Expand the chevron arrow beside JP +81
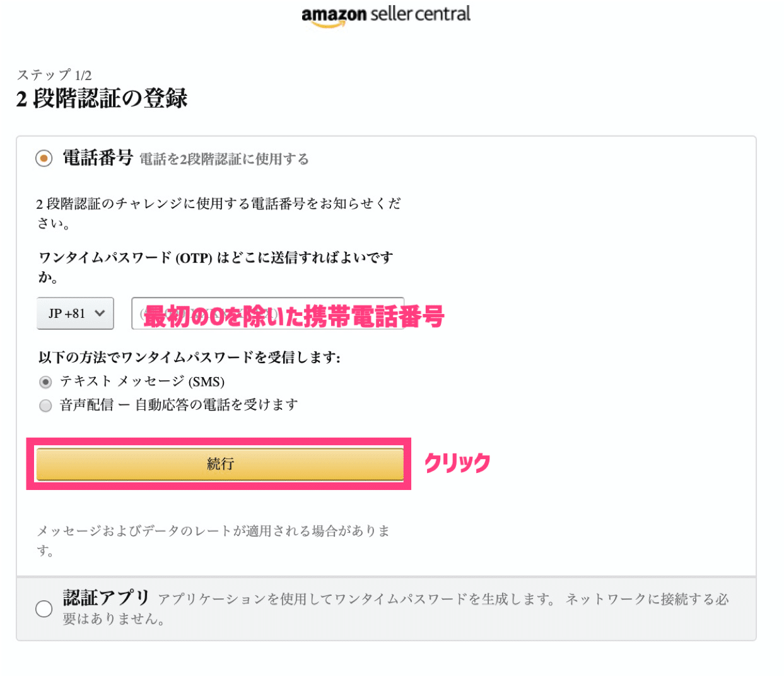Viewport: 784px width, 676px height. 100,313
